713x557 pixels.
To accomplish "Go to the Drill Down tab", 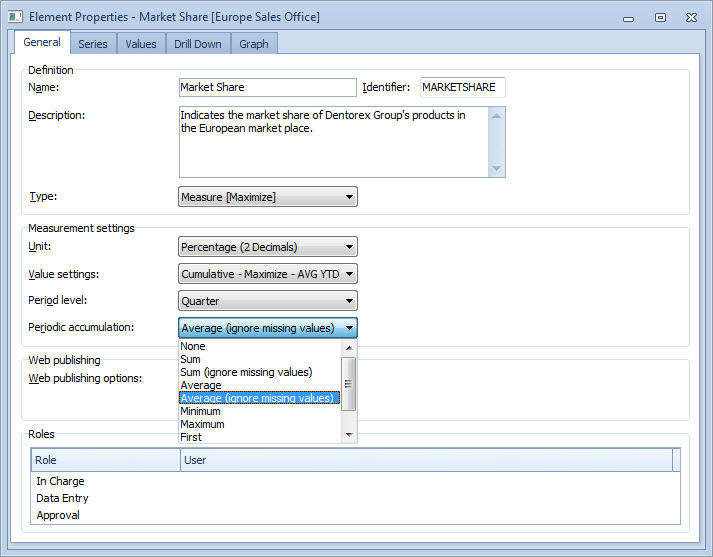I will pyautogui.click(x=196, y=44).
